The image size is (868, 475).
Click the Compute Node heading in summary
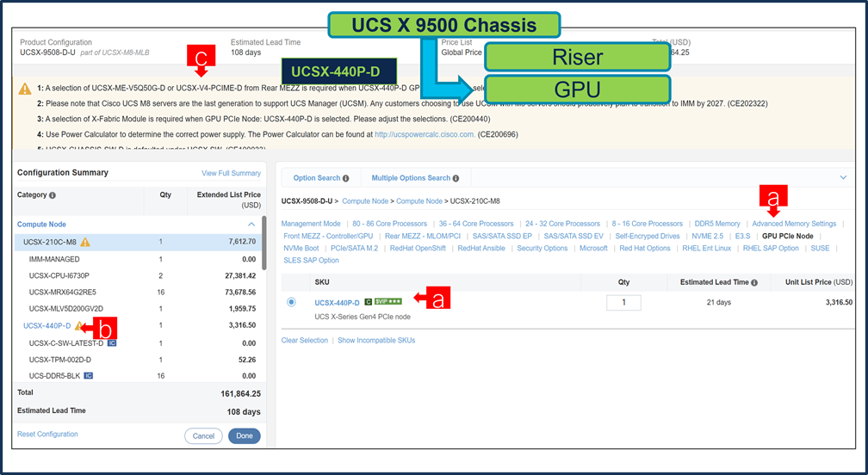tap(41, 225)
